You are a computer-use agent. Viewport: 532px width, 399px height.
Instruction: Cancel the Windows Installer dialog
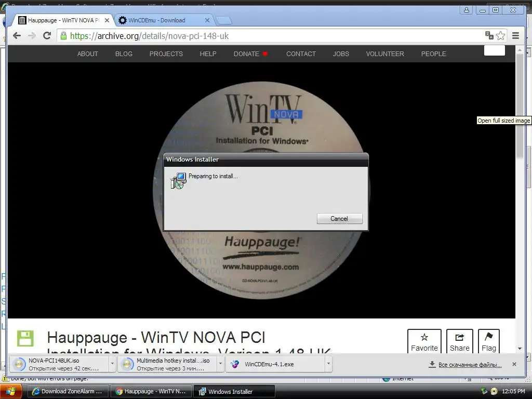339,219
